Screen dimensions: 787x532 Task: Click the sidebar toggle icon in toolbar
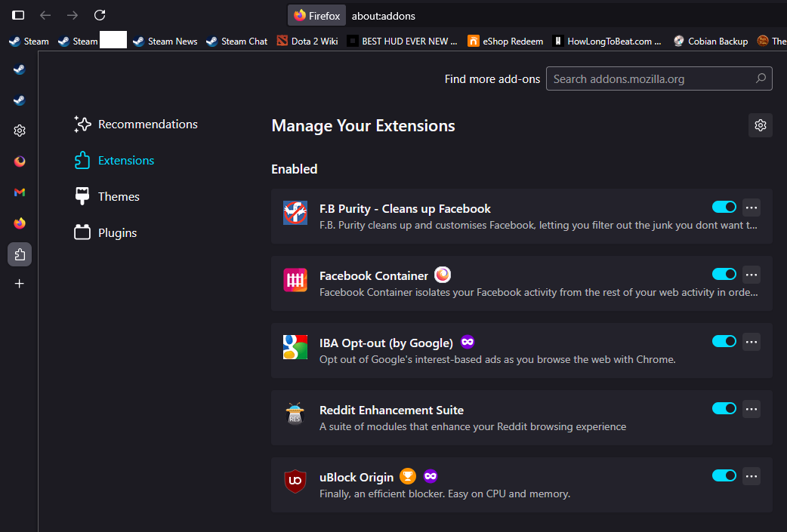pyautogui.click(x=18, y=15)
